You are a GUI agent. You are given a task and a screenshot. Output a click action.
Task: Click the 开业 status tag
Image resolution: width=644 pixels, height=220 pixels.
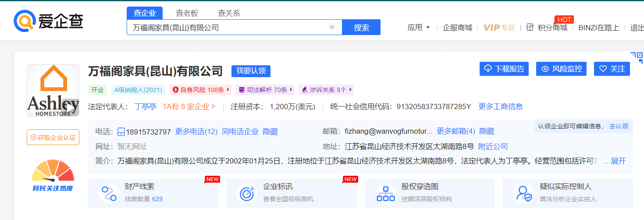[x=97, y=90]
